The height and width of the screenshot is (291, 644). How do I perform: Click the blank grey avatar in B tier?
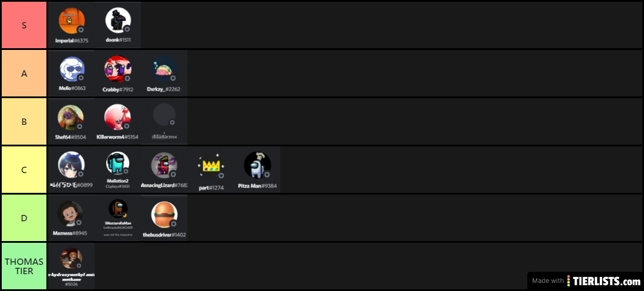164,114
